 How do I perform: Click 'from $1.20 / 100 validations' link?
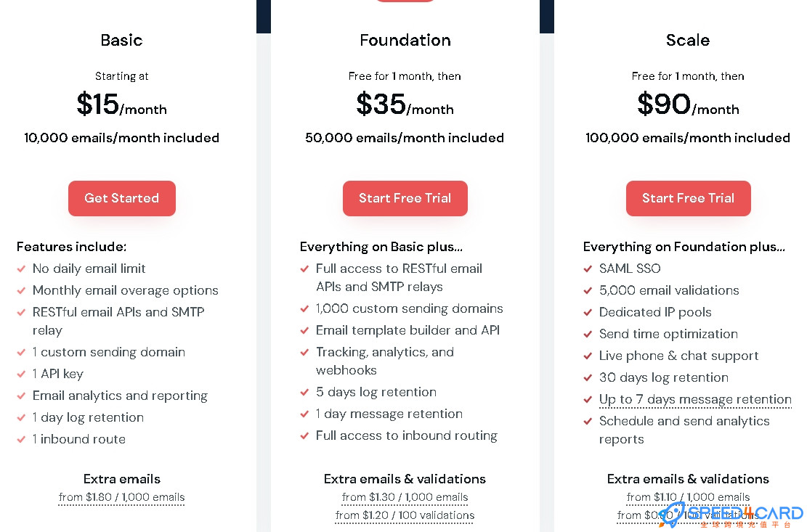[x=405, y=515]
